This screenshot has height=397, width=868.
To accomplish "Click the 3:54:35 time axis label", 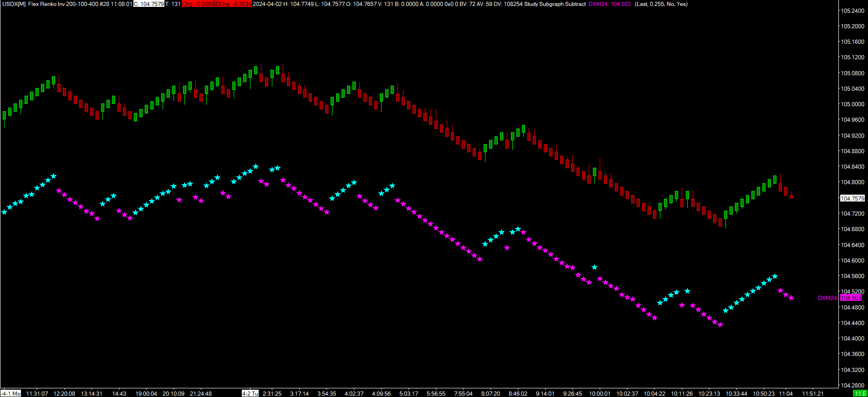I will pyautogui.click(x=327, y=393).
